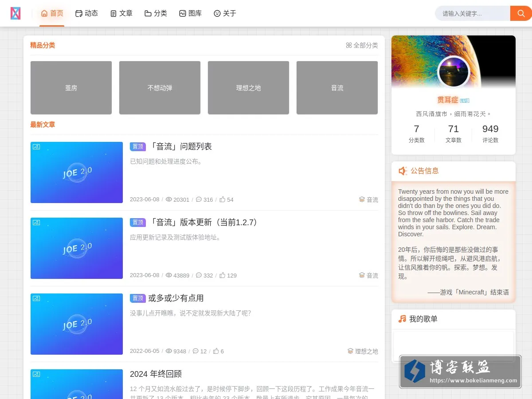The image size is (532, 399).
Task: Open the 关于 about menu item
Action: click(225, 13)
